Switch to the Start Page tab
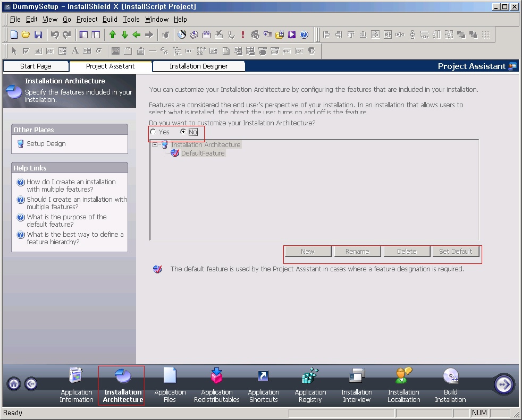Viewport: 522px width, 420px height. (36, 66)
